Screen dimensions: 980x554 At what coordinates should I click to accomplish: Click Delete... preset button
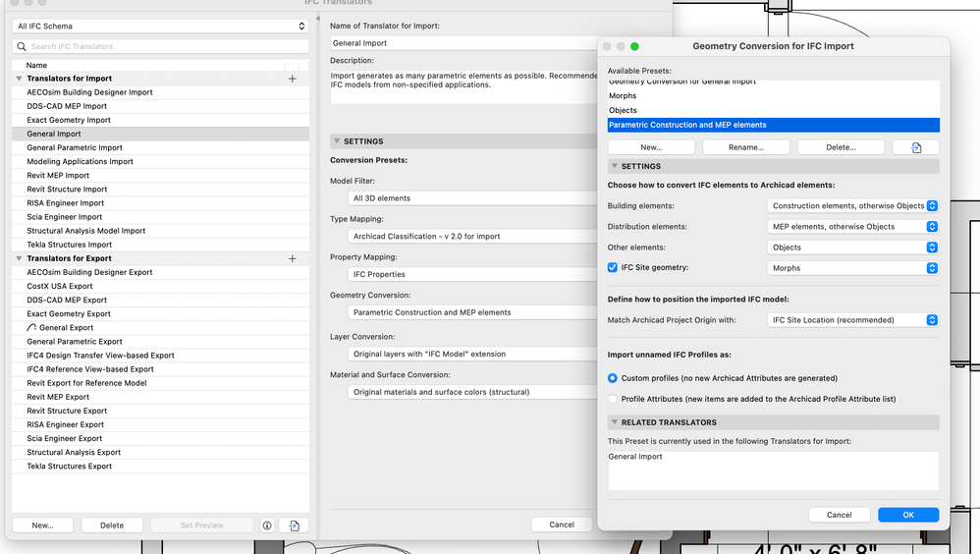(841, 147)
